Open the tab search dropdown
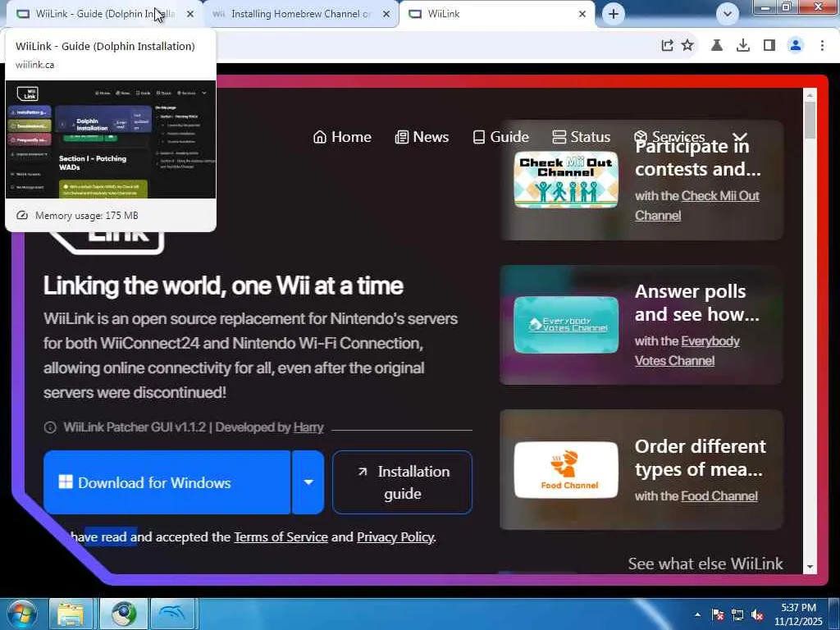Viewport: 840px width, 630px height. pos(727,14)
